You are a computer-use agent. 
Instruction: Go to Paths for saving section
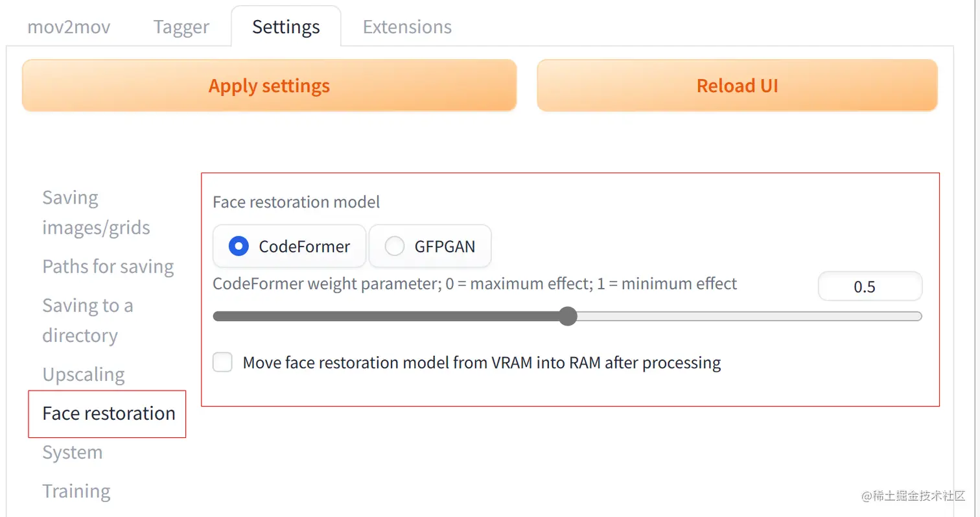tap(108, 267)
